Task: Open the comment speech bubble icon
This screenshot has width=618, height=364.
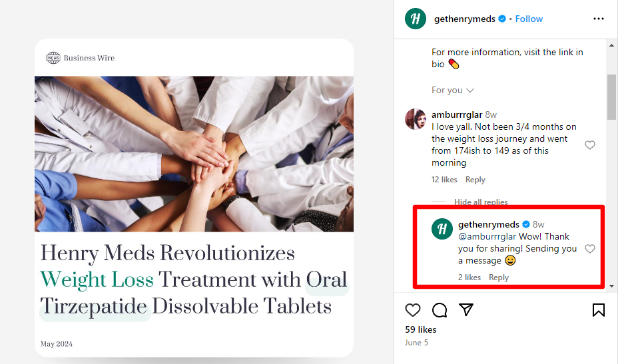Action: 440,310
